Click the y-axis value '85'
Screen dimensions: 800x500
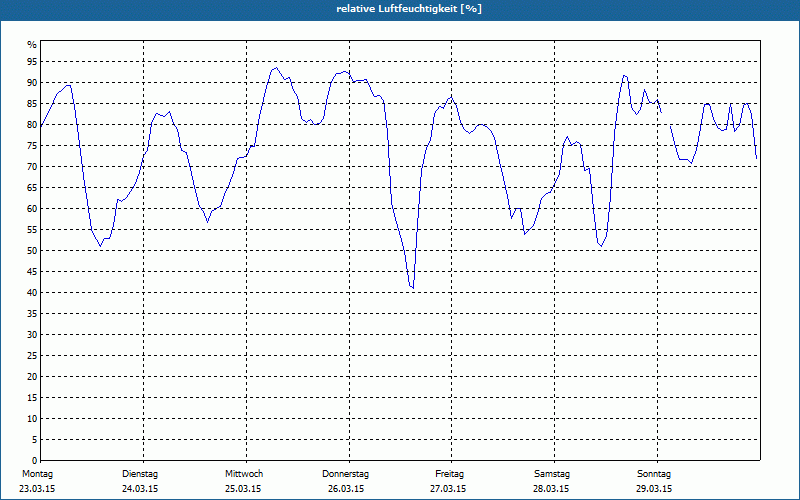click(32, 104)
